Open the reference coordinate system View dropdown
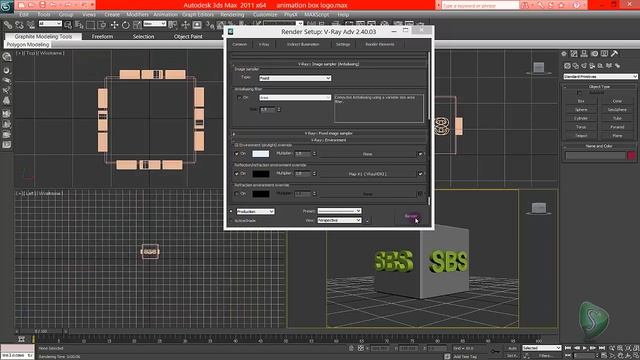 tap(154, 24)
